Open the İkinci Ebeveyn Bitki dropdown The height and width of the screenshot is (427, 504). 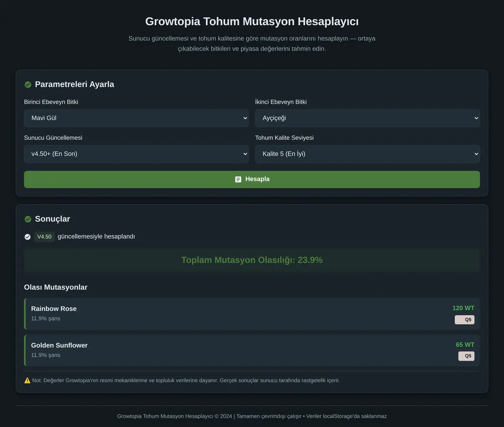coord(367,118)
